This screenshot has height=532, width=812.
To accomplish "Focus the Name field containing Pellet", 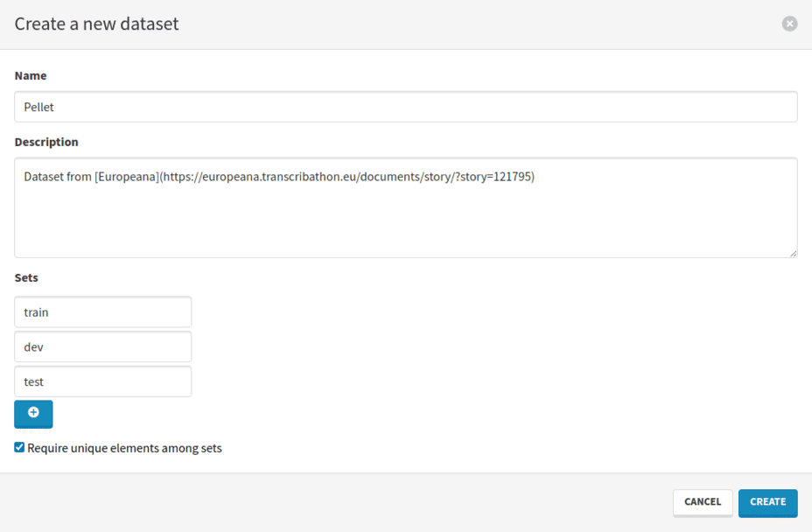I will click(405, 107).
